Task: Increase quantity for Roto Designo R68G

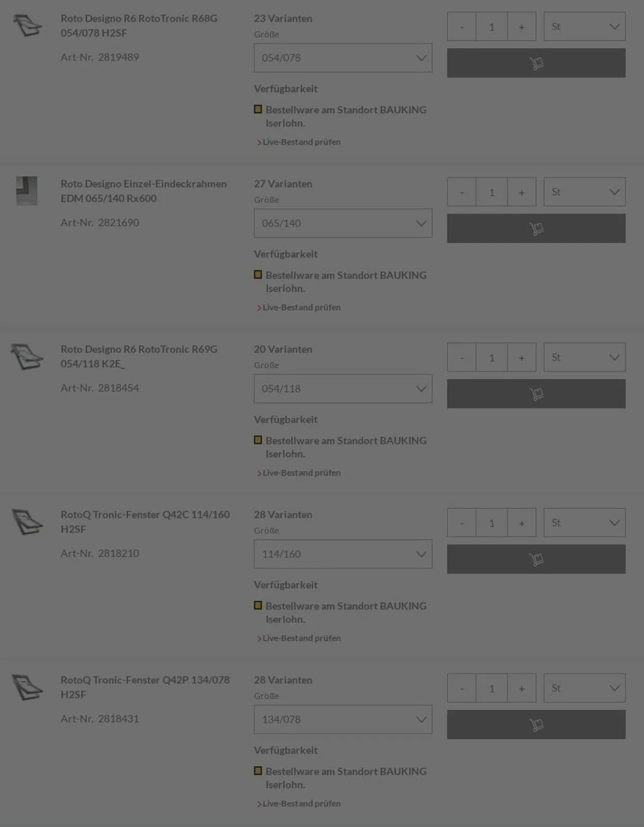Action: click(521, 27)
